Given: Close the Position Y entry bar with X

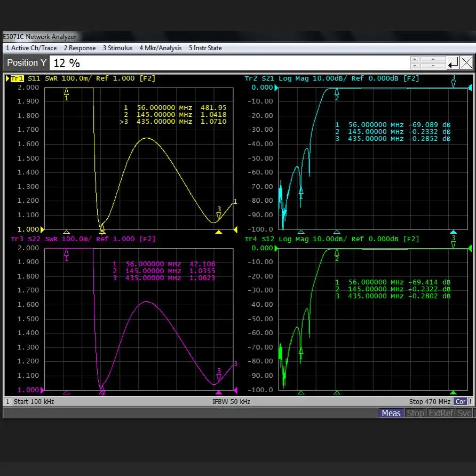Looking at the screenshot, I should coord(466,63).
